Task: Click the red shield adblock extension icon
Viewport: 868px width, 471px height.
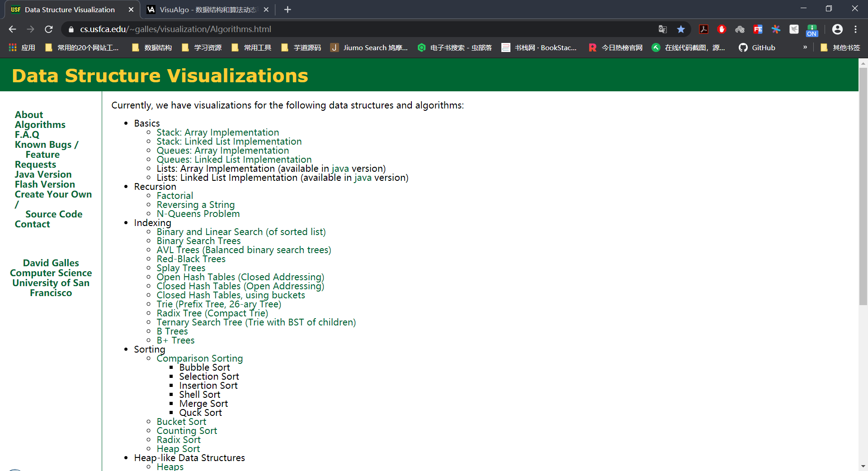Action: pos(722,29)
